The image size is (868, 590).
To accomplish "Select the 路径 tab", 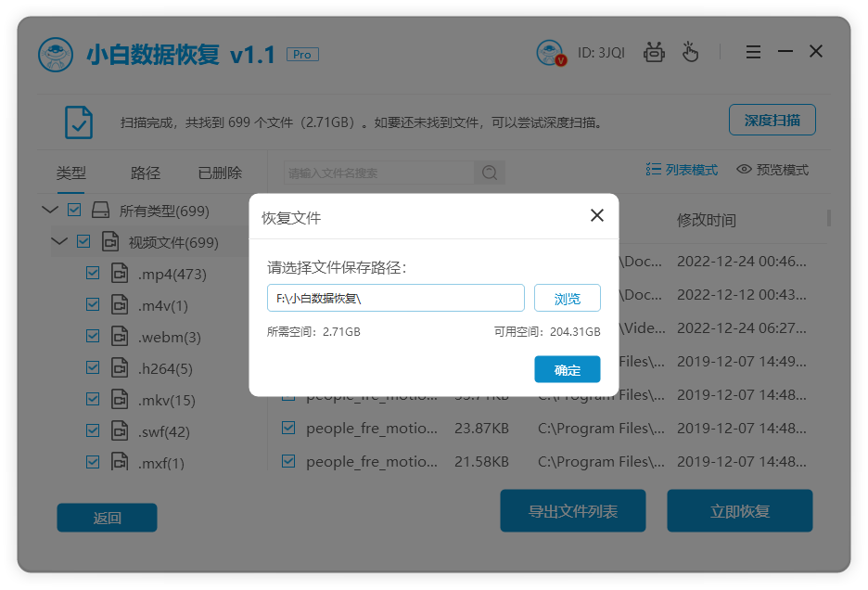I will point(145,173).
